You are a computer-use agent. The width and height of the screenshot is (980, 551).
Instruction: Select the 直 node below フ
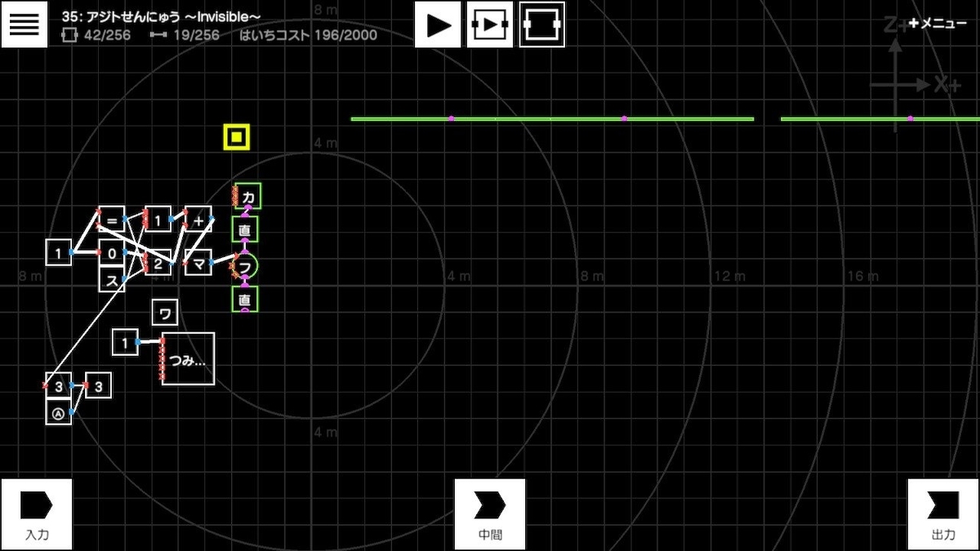(x=245, y=300)
